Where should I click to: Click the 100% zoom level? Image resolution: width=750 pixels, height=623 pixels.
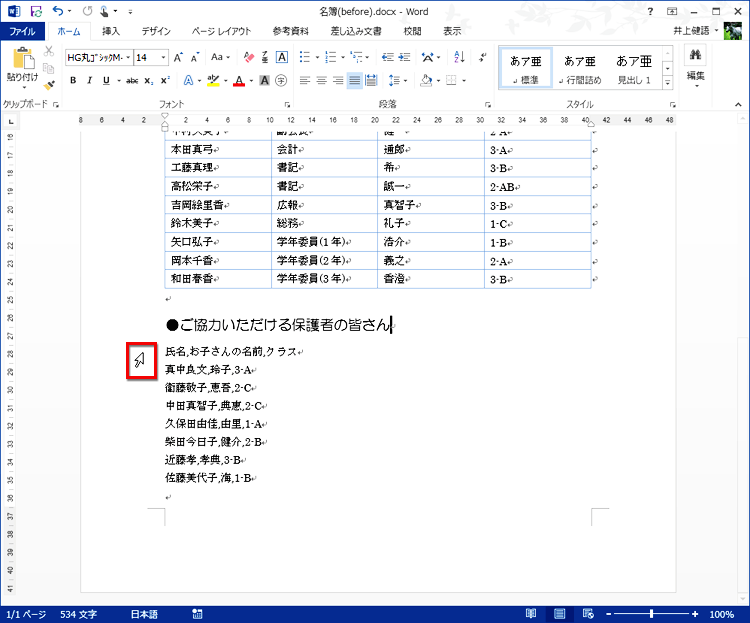tap(721, 614)
